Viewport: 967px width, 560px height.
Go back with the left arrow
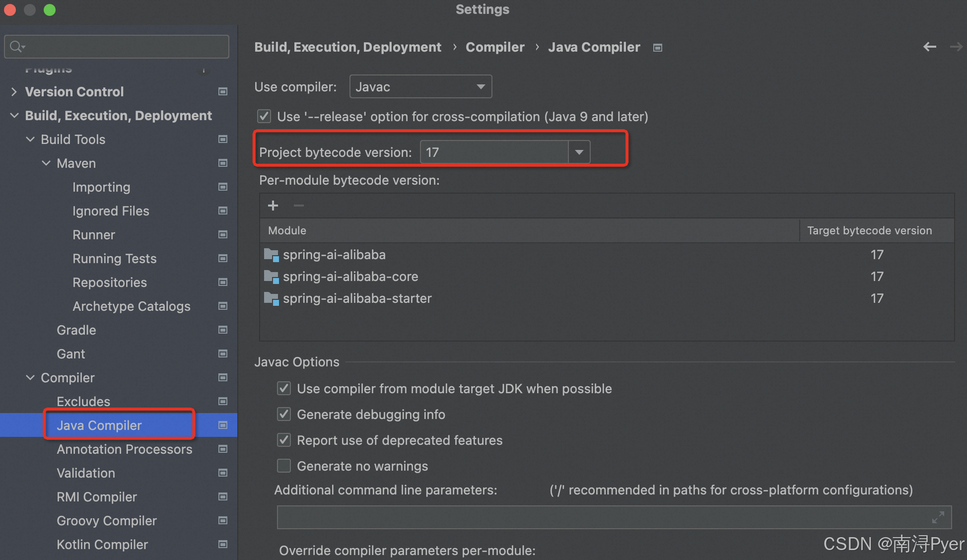(930, 47)
